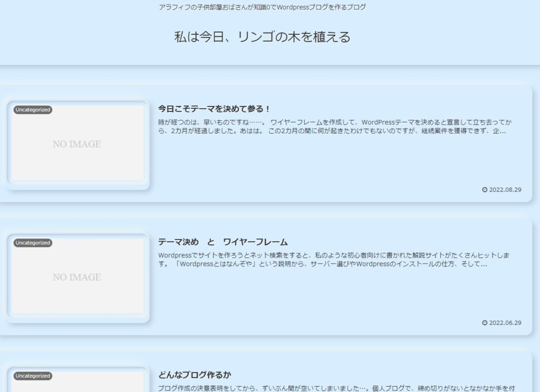Select the Uncategorized label on the second post

(x=33, y=243)
